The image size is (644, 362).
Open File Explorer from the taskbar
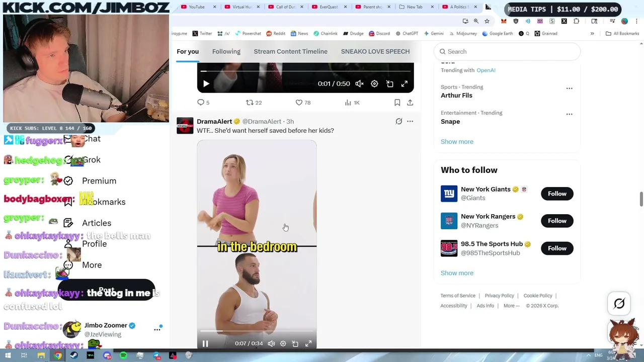(x=41, y=356)
